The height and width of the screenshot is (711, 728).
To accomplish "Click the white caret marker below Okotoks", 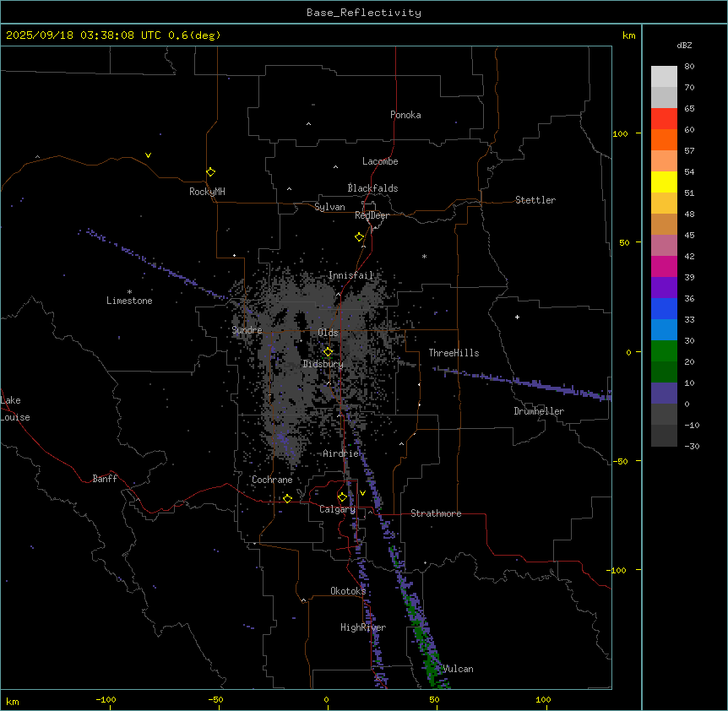I will tap(303, 601).
